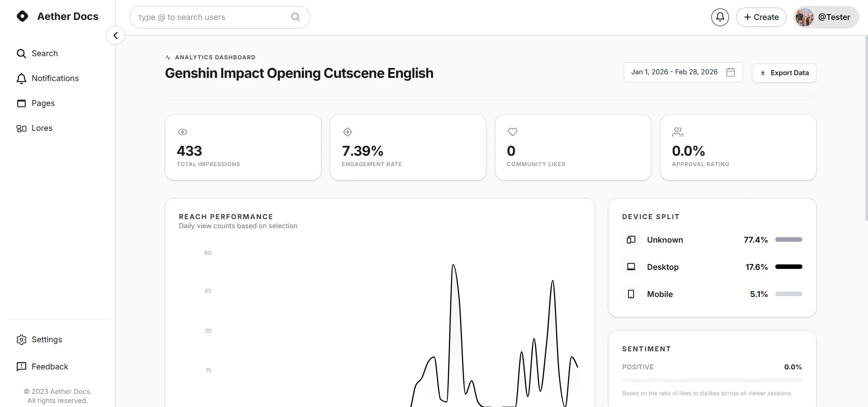Click the Sentiment heading
The image size is (868, 407).
[646, 349]
